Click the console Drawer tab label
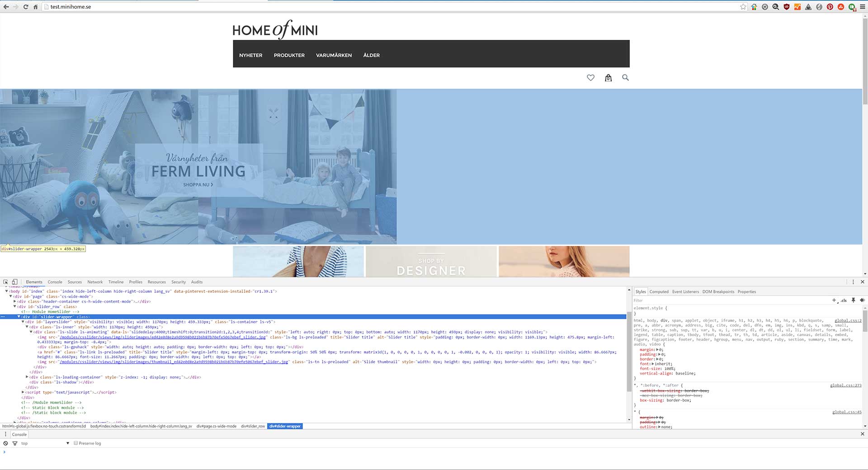This screenshot has width=868, height=470. (x=19, y=434)
